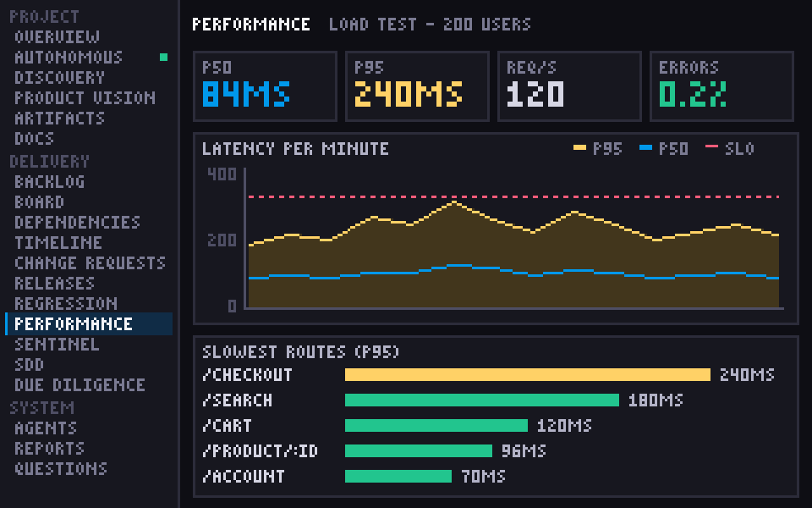Click the green status indicator beside Autonomous
This screenshot has height=508, width=812.
163,57
